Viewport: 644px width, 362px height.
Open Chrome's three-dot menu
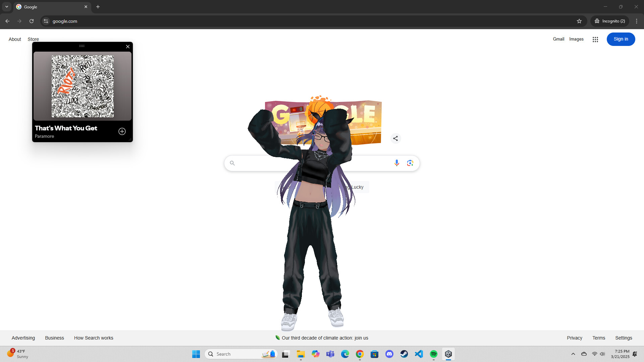tap(637, 21)
